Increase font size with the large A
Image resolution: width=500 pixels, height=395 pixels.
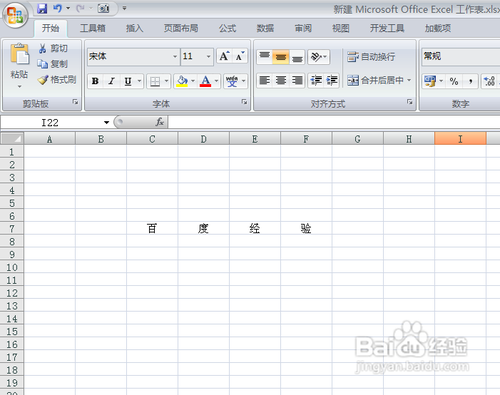(x=224, y=56)
